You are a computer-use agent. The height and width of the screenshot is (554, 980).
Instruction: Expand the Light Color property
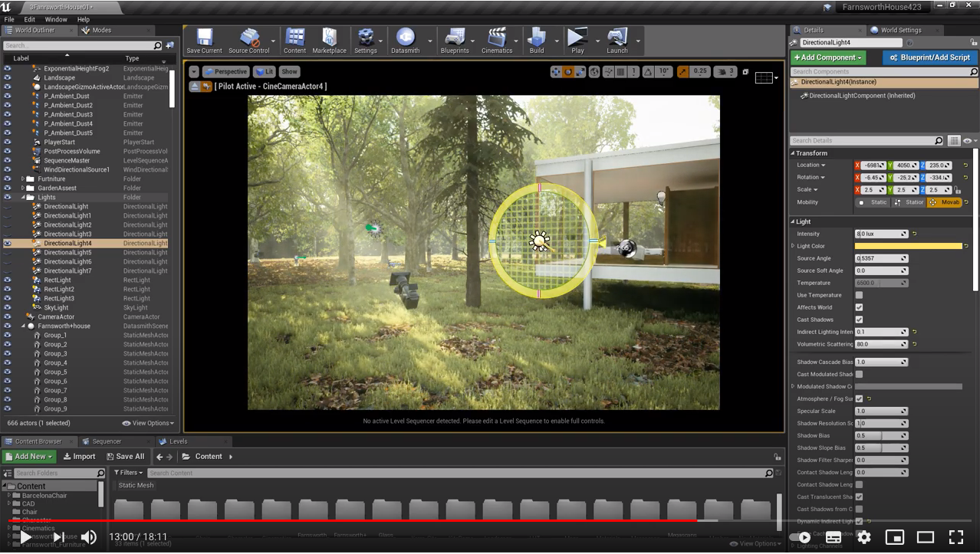(x=793, y=246)
